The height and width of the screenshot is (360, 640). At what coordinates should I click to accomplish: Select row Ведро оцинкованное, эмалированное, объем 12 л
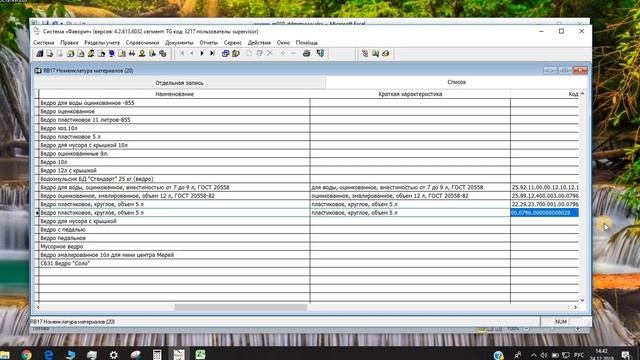point(174,196)
